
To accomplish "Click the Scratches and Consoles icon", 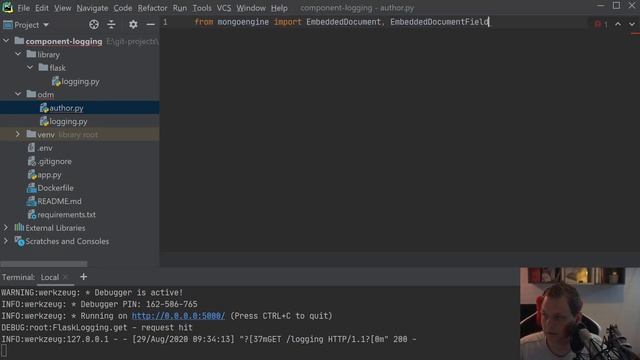I will pyautogui.click(x=19, y=241).
